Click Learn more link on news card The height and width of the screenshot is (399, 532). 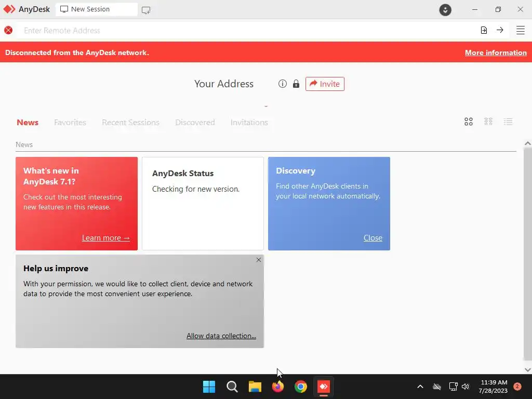click(x=106, y=238)
